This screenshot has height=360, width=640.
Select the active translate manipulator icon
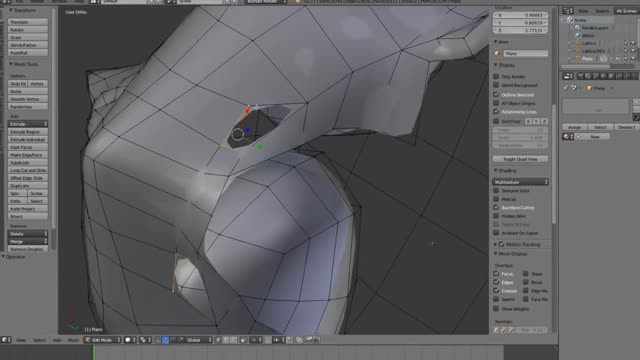(x=165, y=340)
